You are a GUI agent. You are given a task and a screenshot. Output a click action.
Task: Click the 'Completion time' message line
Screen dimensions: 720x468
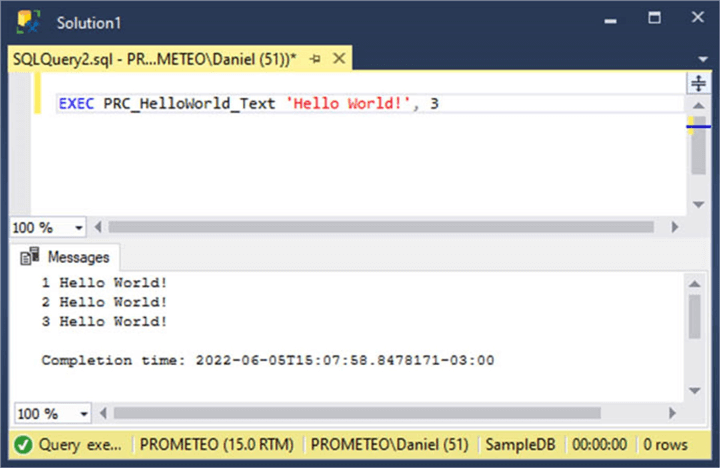pyautogui.click(x=268, y=360)
